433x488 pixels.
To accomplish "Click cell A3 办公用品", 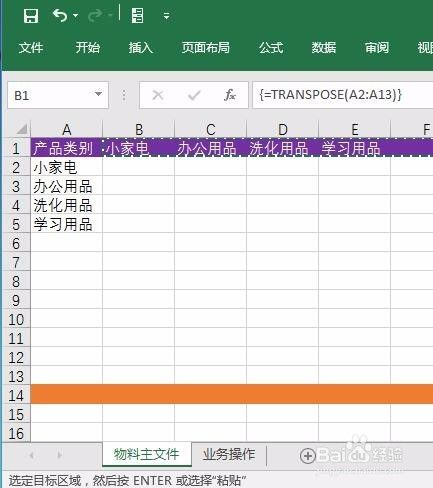I will point(66,186).
